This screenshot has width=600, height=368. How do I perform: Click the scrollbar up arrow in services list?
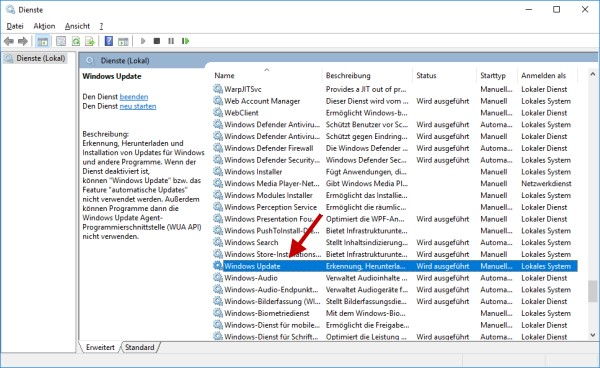tap(592, 74)
